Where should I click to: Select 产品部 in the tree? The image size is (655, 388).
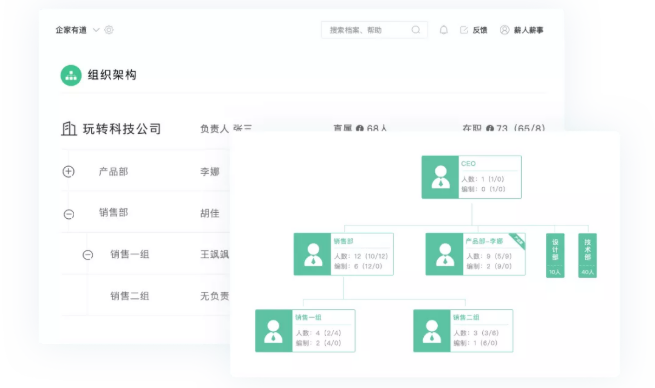click(113, 172)
